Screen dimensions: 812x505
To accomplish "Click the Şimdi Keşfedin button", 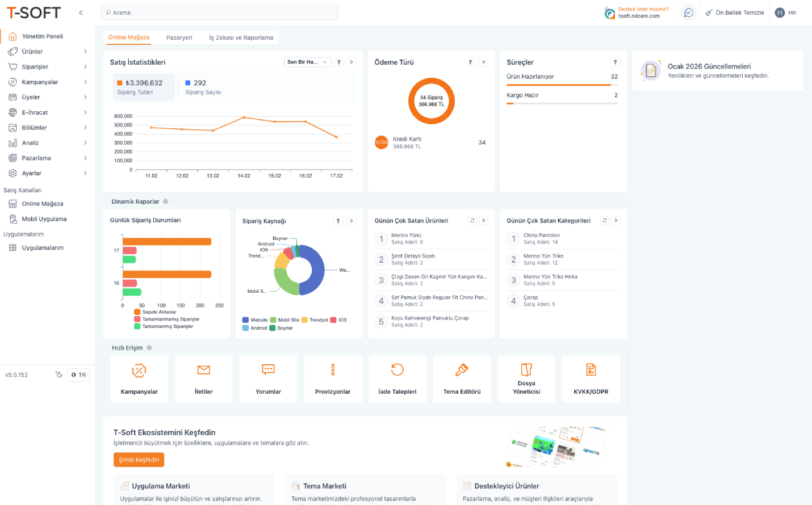I will (x=139, y=460).
